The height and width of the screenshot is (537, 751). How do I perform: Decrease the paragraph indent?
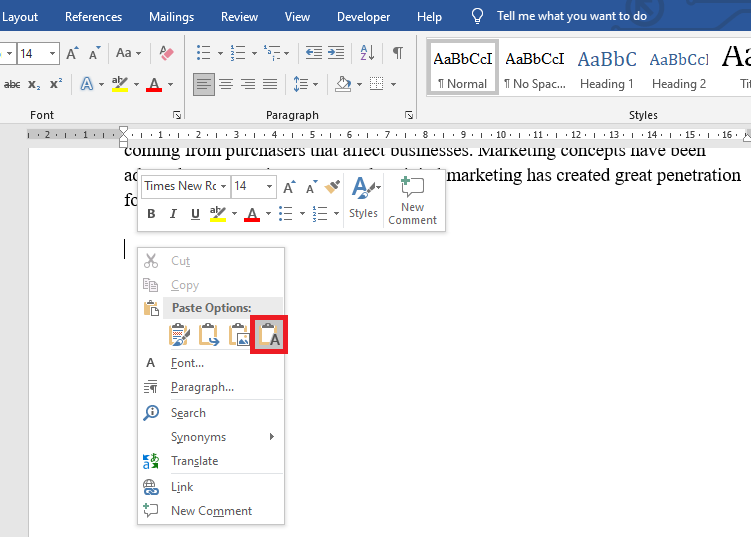(x=314, y=53)
